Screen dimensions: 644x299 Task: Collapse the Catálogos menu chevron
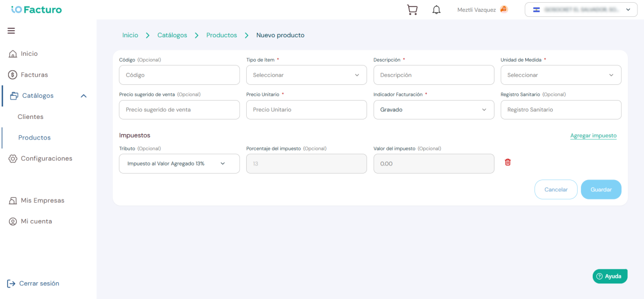click(84, 96)
